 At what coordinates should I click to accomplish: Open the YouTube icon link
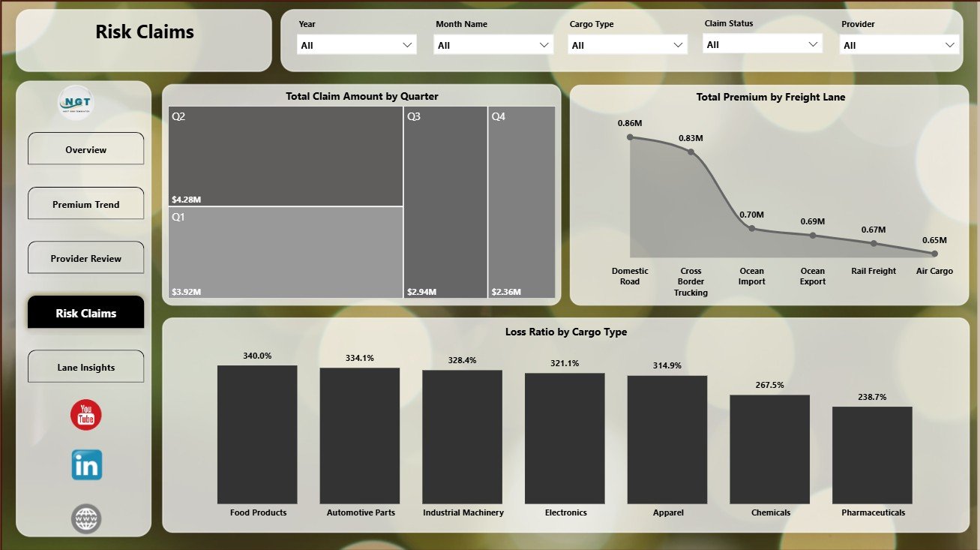point(86,415)
